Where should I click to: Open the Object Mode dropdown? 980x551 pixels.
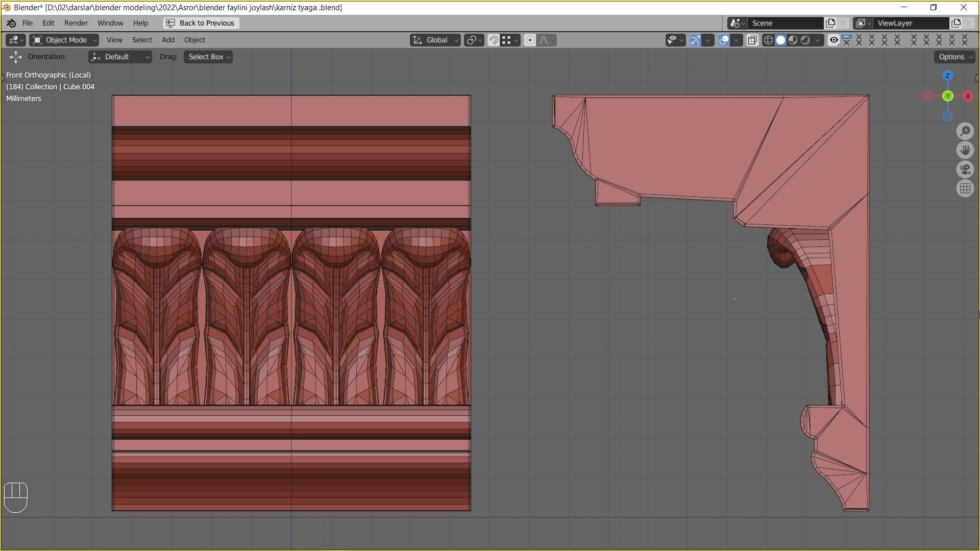64,40
